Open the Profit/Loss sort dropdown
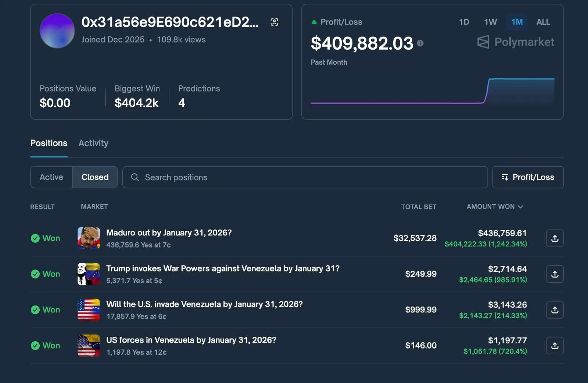This screenshot has width=588, height=383. 528,177
